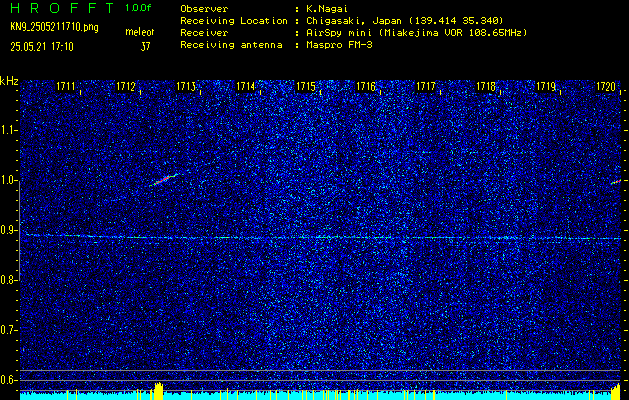This screenshot has width=629, height=400.
Task: Click the 0.6 kHz axis label
Action: click(x=8, y=380)
